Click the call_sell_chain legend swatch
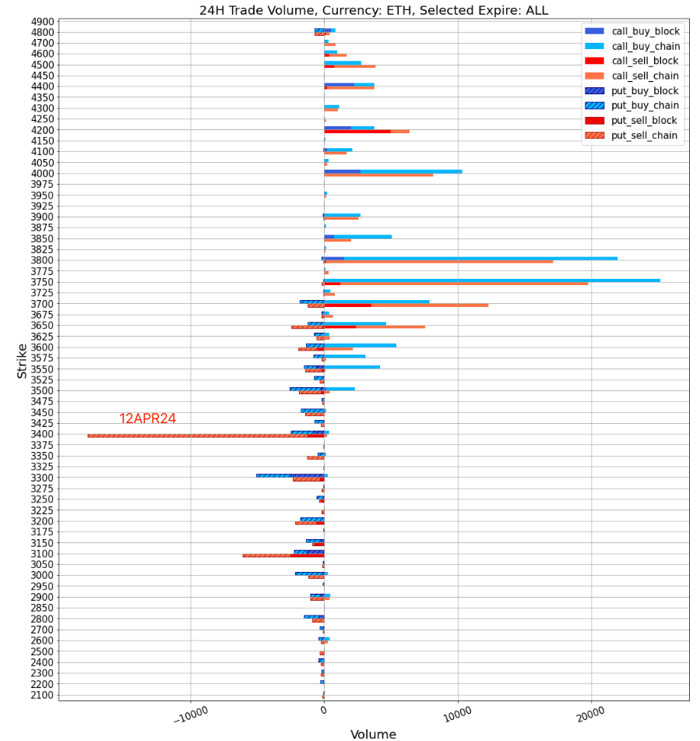Screen dimensions: 700x741 [596, 76]
